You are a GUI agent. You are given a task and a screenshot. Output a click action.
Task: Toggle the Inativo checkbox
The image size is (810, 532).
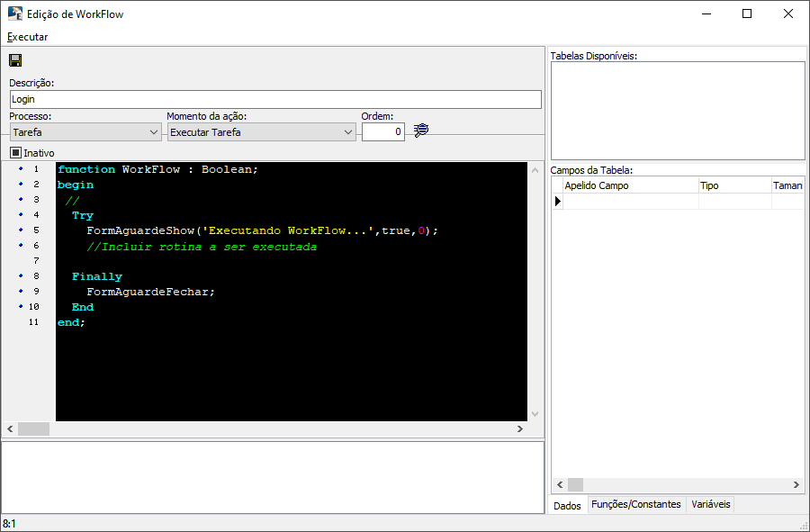[16, 153]
